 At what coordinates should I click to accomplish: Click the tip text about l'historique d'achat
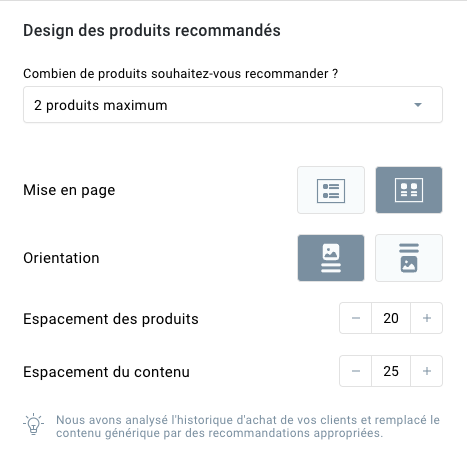click(x=248, y=426)
